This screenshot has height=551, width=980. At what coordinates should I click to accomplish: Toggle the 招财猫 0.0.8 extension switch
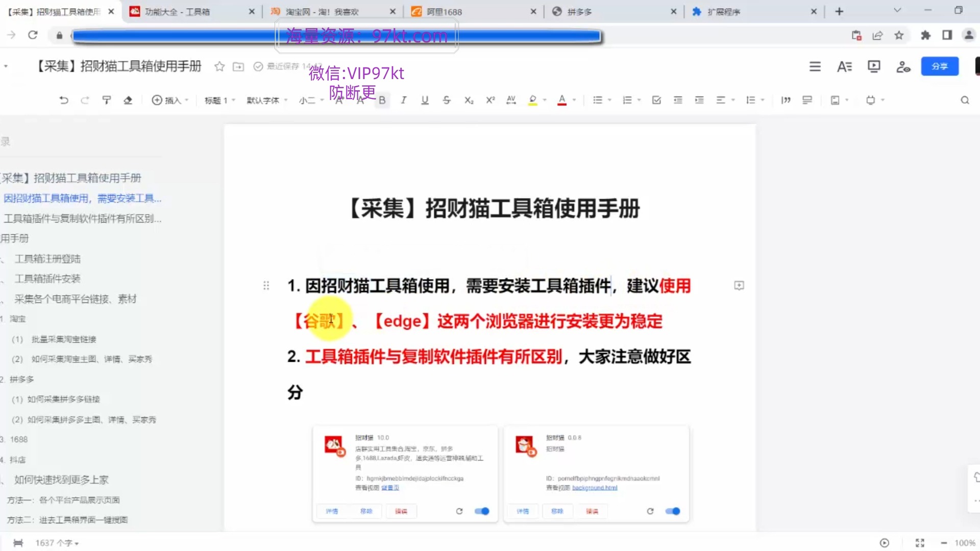pos(673,511)
